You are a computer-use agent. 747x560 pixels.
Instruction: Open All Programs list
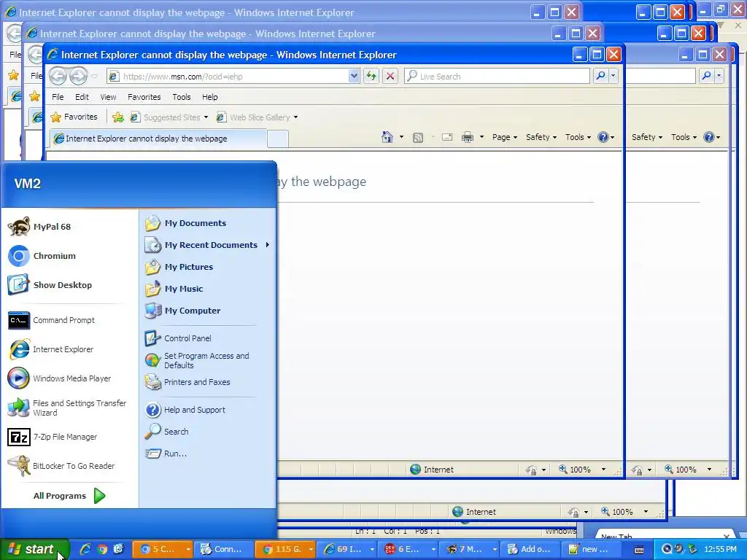click(x=69, y=496)
